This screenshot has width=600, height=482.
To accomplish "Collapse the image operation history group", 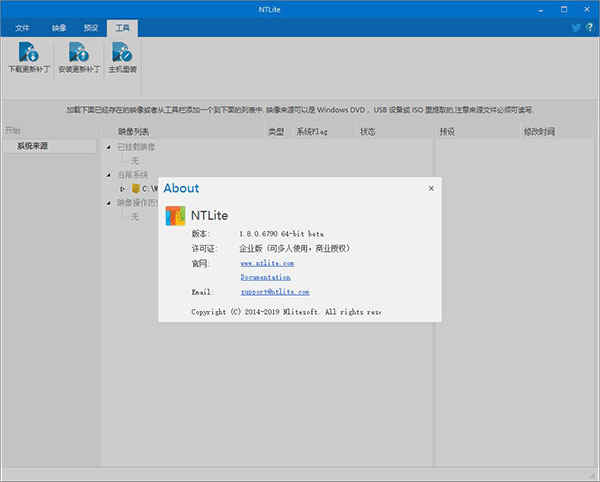I will pyautogui.click(x=109, y=203).
